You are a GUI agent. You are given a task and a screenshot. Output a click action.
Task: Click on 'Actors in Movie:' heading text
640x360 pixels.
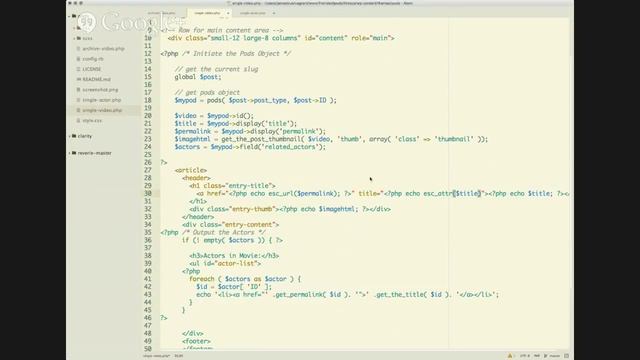click(232, 256)
